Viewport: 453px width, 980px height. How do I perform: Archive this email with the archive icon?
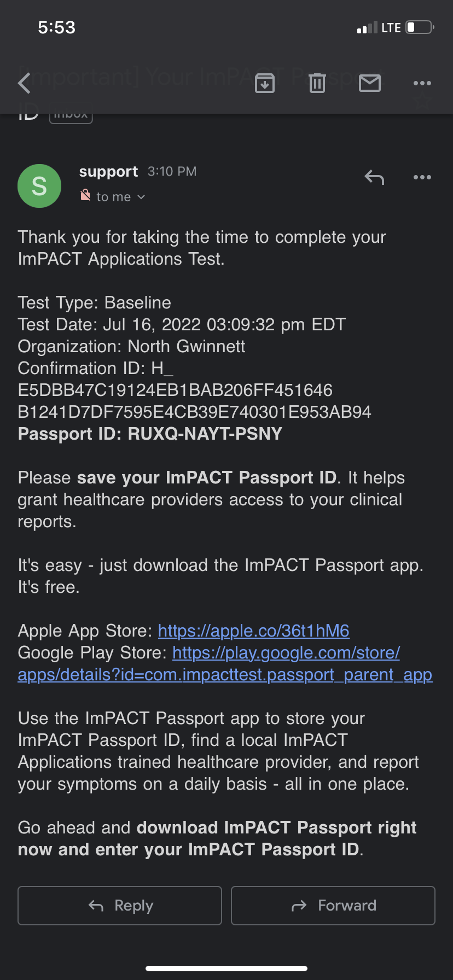(265, 83)
